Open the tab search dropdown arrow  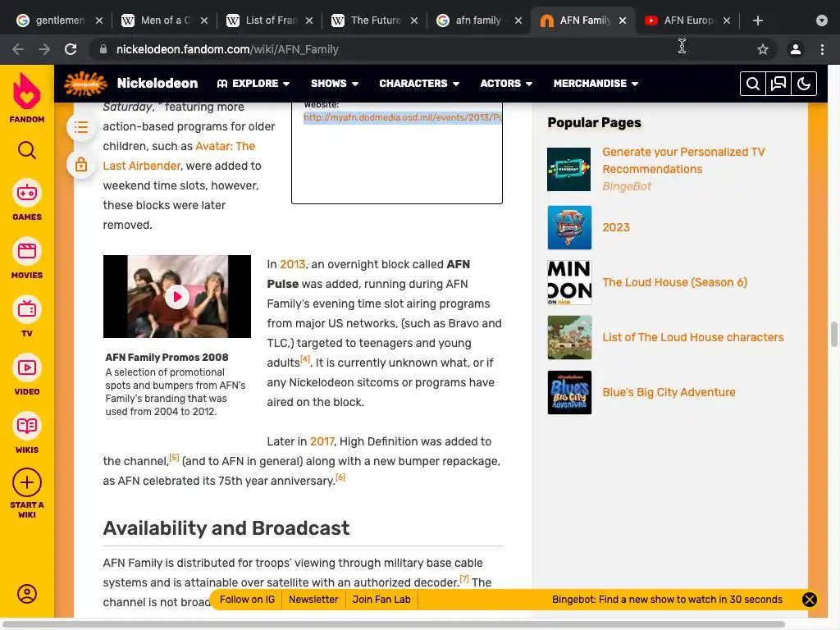822,21
